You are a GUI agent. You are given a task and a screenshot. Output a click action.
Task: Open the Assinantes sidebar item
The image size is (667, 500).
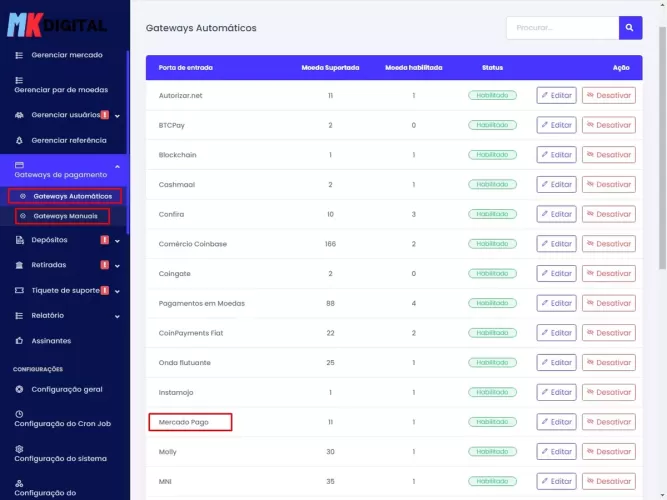coord(51,341)
